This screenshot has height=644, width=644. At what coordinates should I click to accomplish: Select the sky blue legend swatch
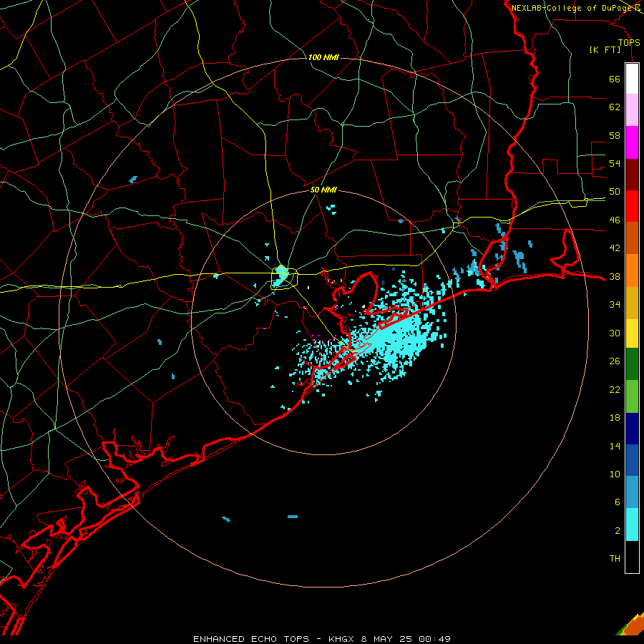coord(632,492)
